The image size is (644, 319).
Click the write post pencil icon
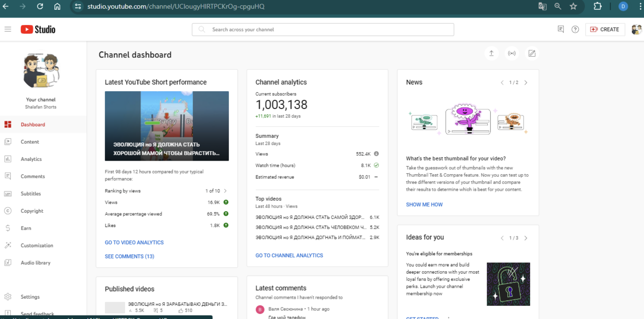(532, 53)
